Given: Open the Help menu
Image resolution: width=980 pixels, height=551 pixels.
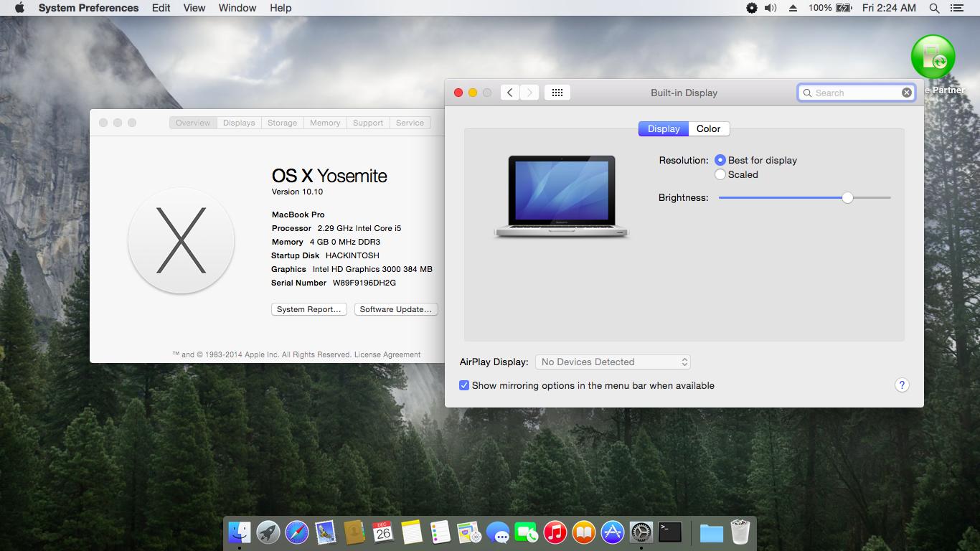Looking at the screenshot, I should coord(281,8).
